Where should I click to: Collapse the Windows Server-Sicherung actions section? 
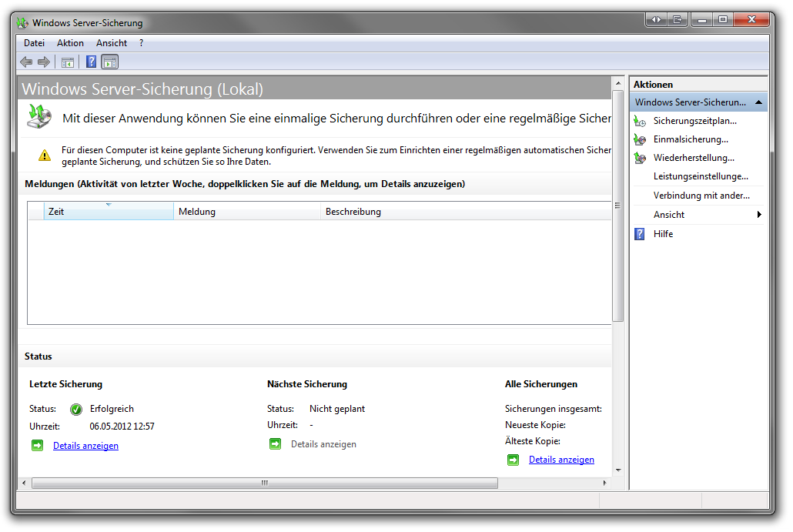tap(758, 102)
